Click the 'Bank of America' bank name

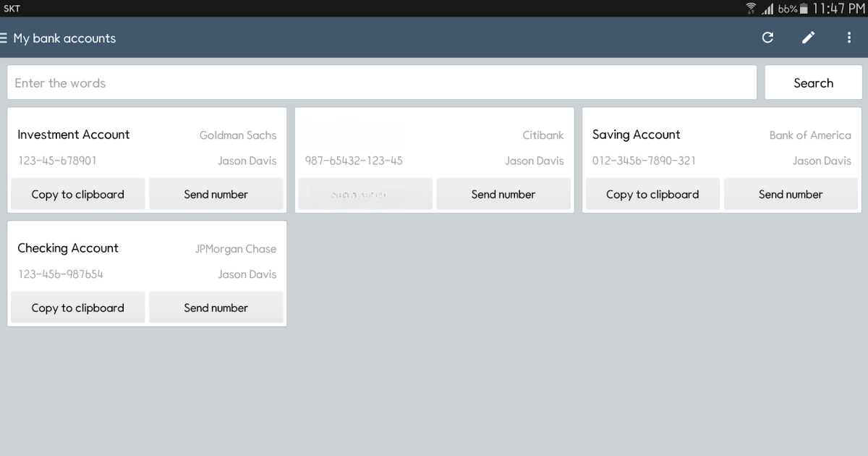point(810,135)
